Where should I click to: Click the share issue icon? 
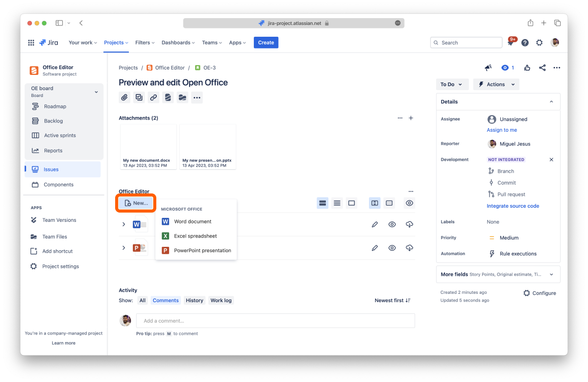click(x=542, y=68)
